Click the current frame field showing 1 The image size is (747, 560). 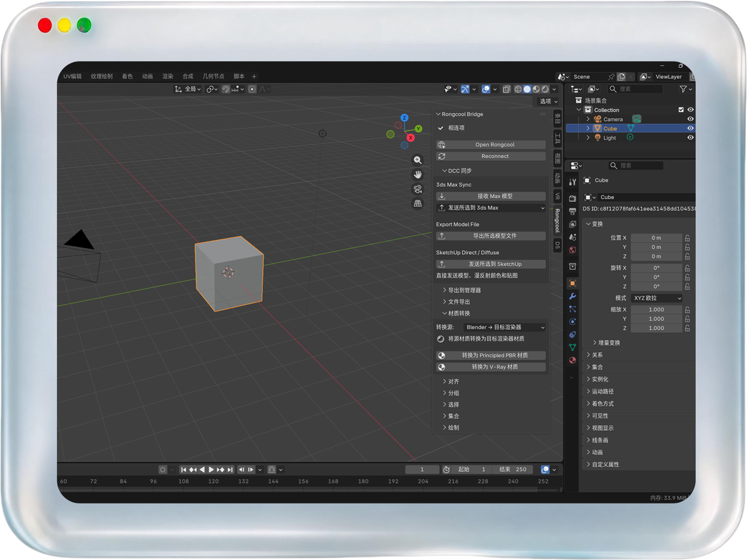point(422,470)
